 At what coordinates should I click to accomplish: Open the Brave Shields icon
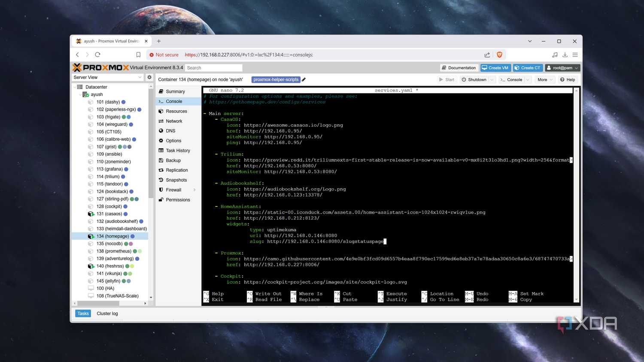499,54
